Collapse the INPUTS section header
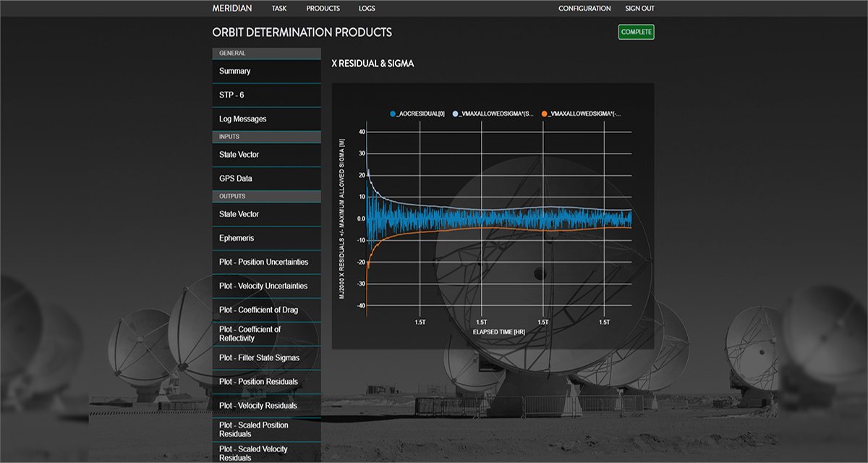This screenshot has height=463, width=868. [x=265, y=136]
